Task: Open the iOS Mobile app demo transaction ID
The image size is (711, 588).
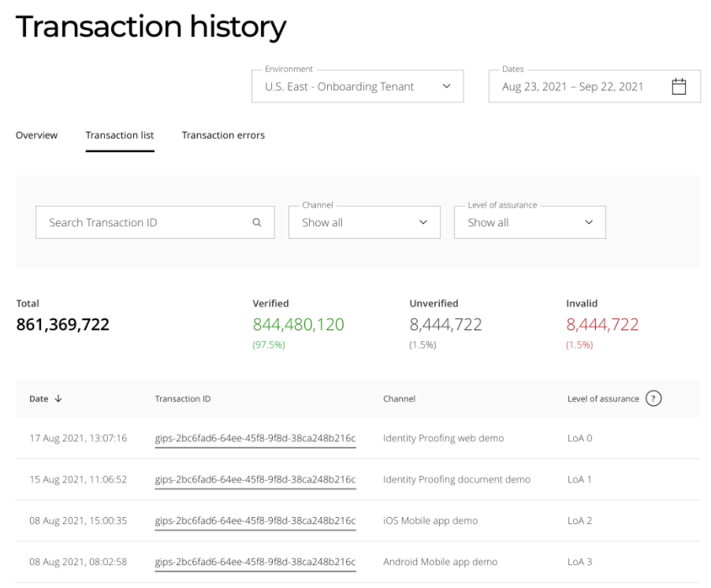Action: pos(255,521)
